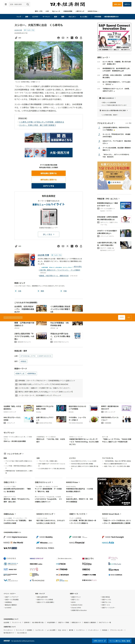Click the Financial Times logo
This screenshot has width=135, height=644.
point(45,548)
